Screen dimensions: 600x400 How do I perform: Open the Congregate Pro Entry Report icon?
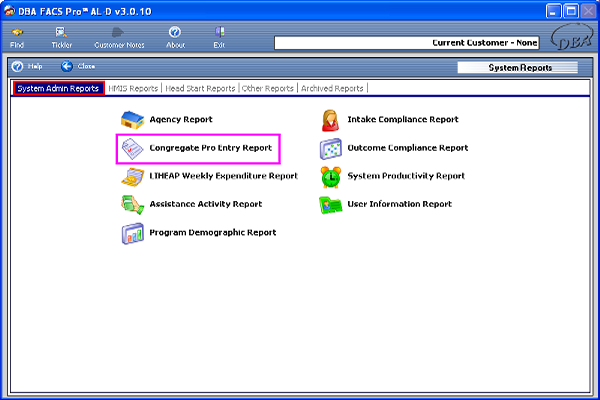tap(132, 148)
